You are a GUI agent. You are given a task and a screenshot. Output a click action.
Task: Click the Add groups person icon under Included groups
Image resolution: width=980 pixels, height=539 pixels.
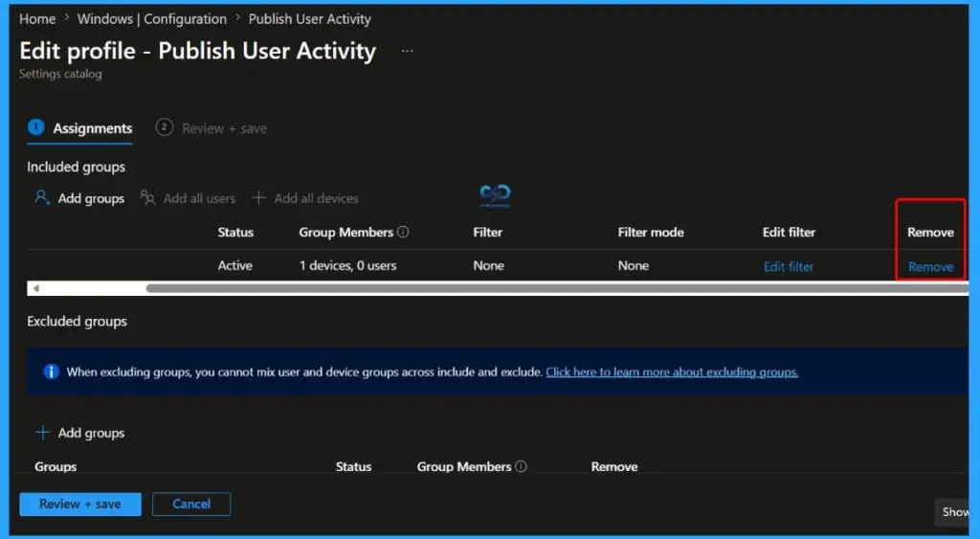click(x=42, y=197)
